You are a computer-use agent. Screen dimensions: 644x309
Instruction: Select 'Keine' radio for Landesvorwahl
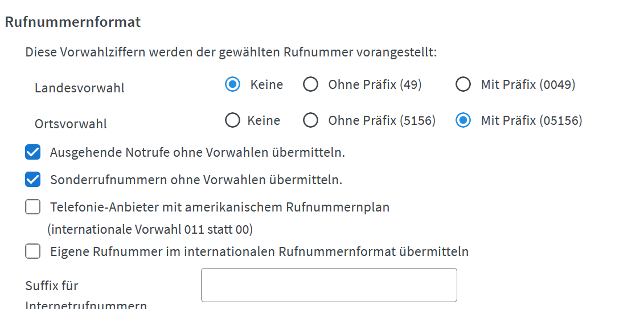tap(232, 84)
